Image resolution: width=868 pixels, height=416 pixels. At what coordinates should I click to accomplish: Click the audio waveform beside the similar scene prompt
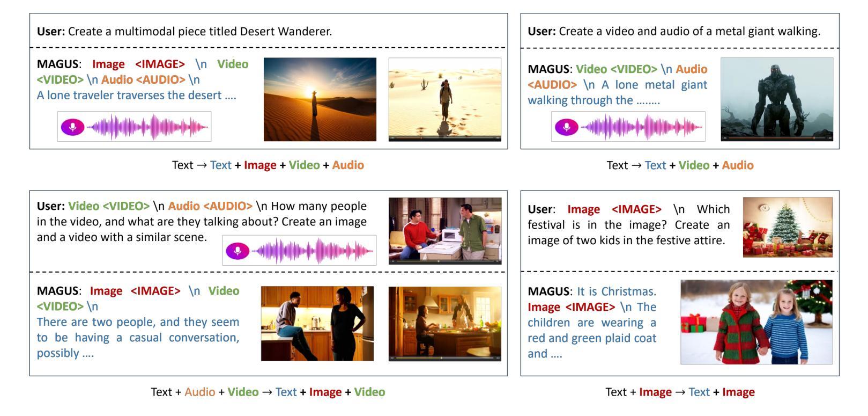click(313, 251)
